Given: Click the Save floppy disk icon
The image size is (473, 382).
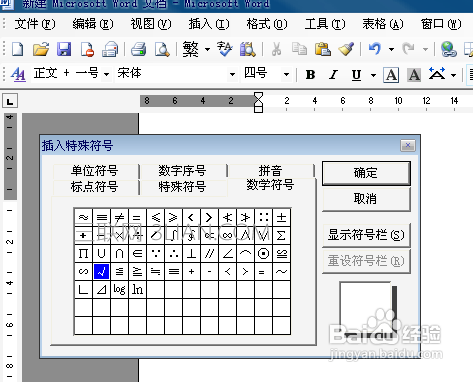Looking at the screenshot, I should pyautogui.click(x=64, y=49).
